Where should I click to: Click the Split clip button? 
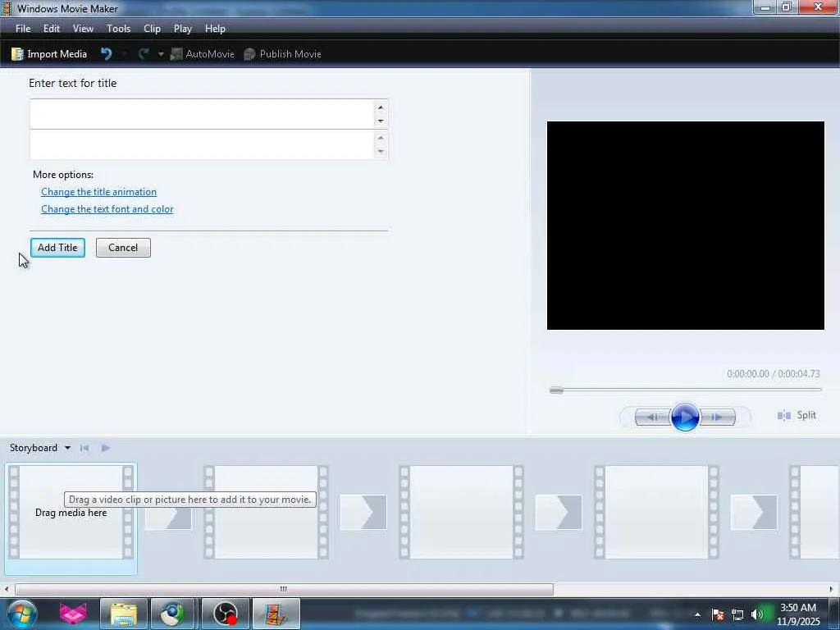click(797, 415)
